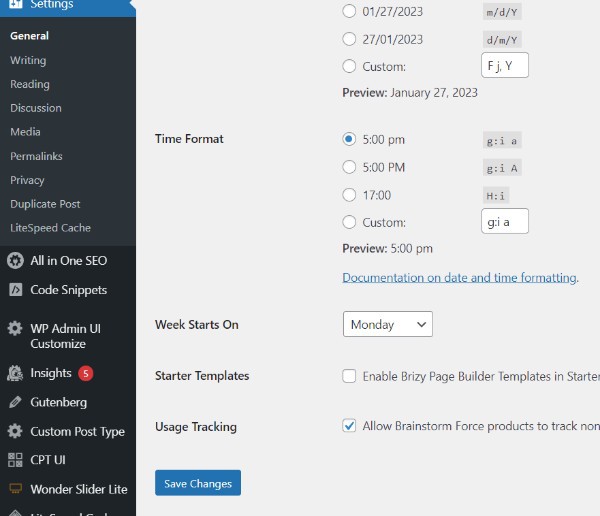Click the Insights monster icon

click(15, 373)
